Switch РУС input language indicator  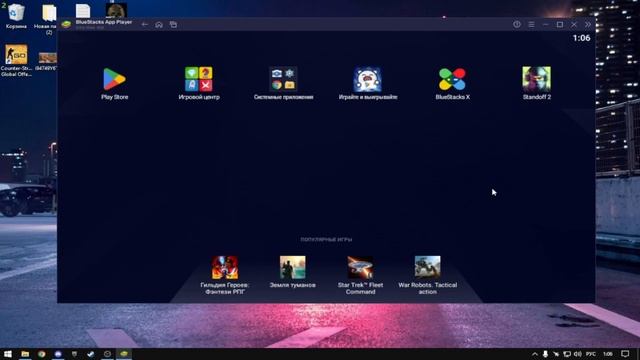pos(591,354)
